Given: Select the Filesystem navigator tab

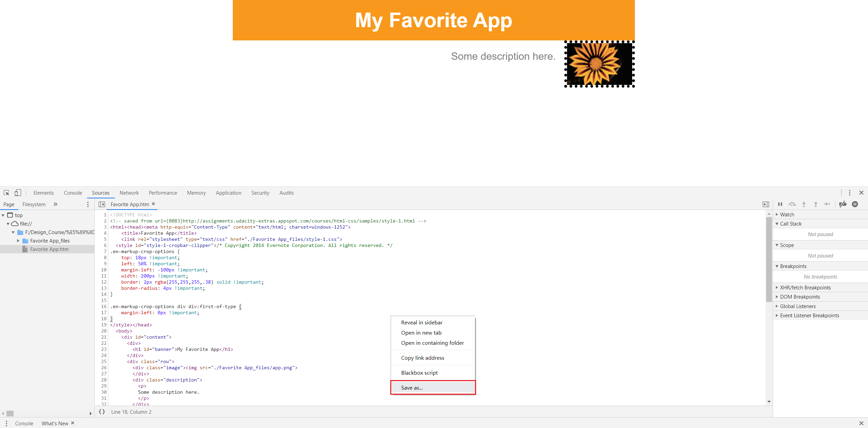Looking at the screenshot, I should [x=34, y=204].
